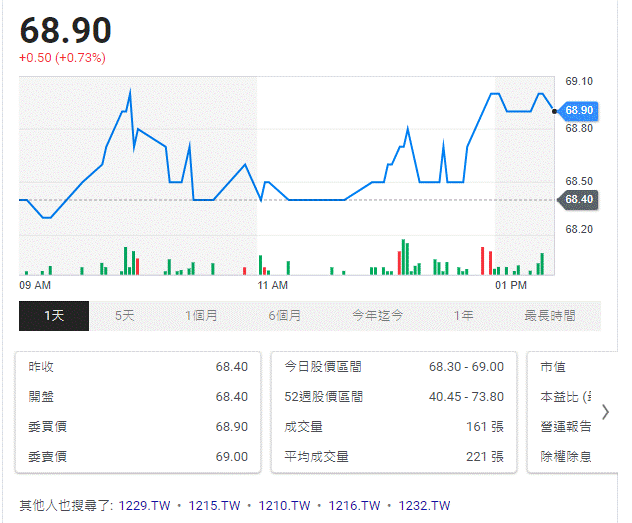
Task: Click the gray 68.40 previous close marker
Action: click(x=578, y=199)
